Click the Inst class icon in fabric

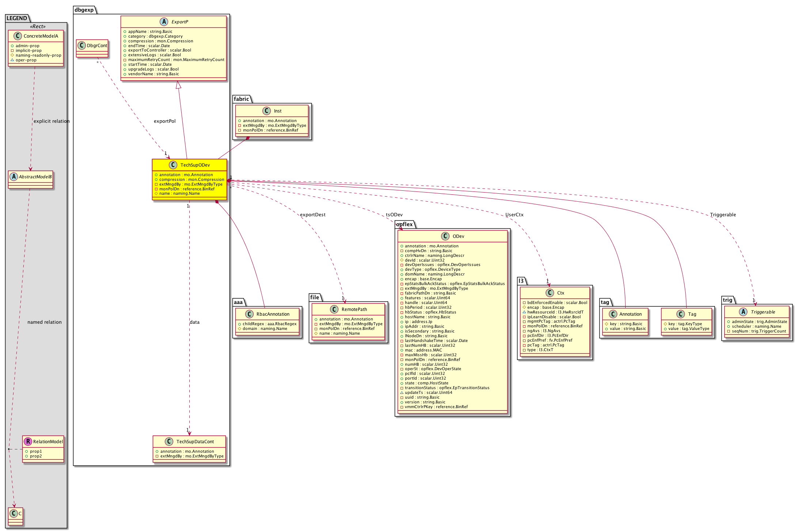click(266, 111)
